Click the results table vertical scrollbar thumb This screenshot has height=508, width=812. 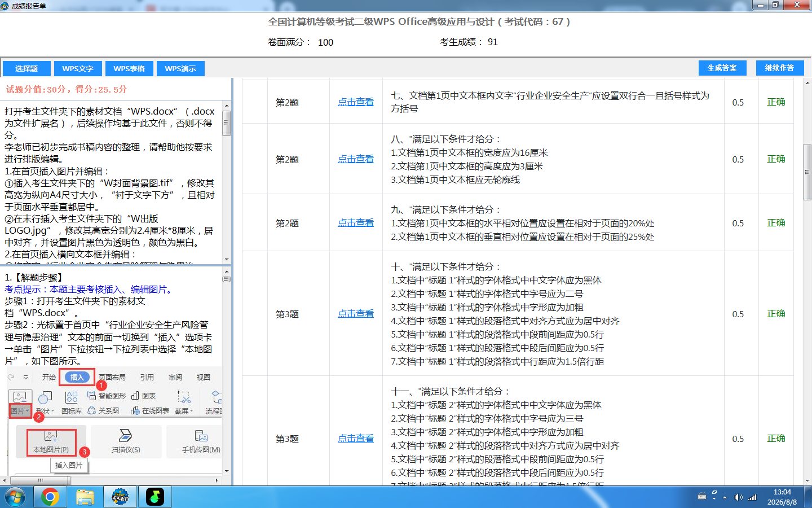pos(807,172)
